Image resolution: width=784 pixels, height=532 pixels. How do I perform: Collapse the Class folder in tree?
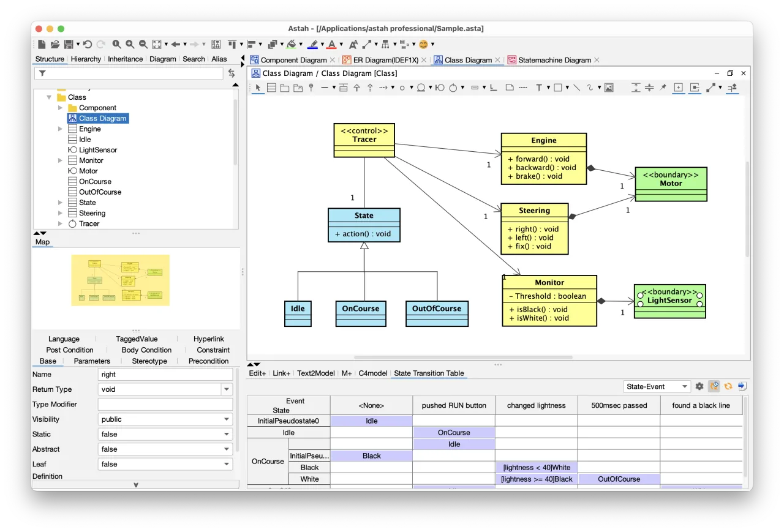click(49, 97)
